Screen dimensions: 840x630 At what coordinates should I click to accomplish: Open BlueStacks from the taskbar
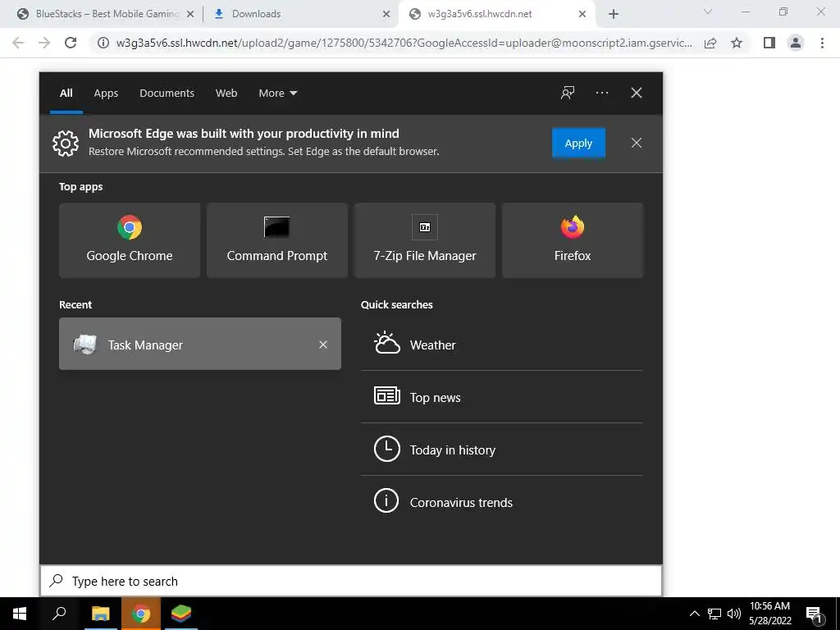[181, 614]
